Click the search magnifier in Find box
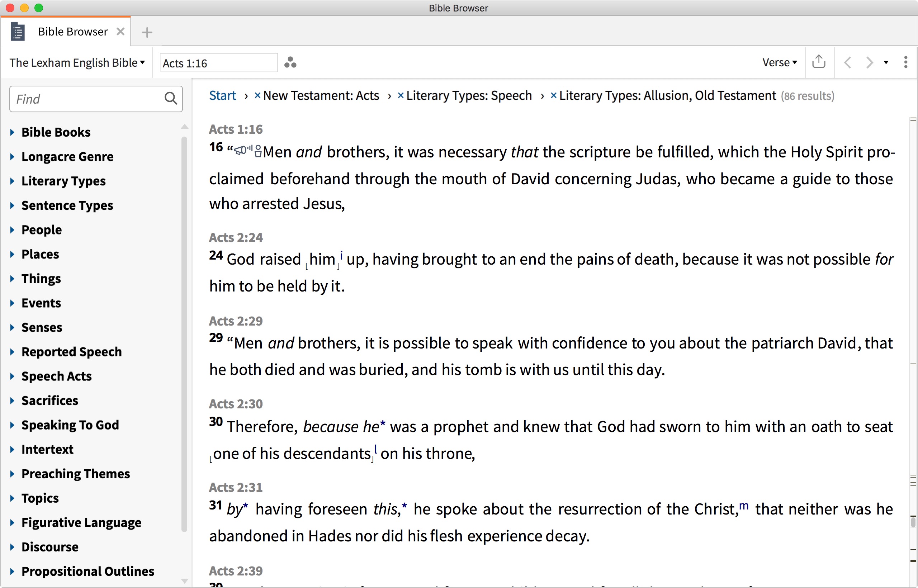Screen dimensions: 918x588 (171, 99)
